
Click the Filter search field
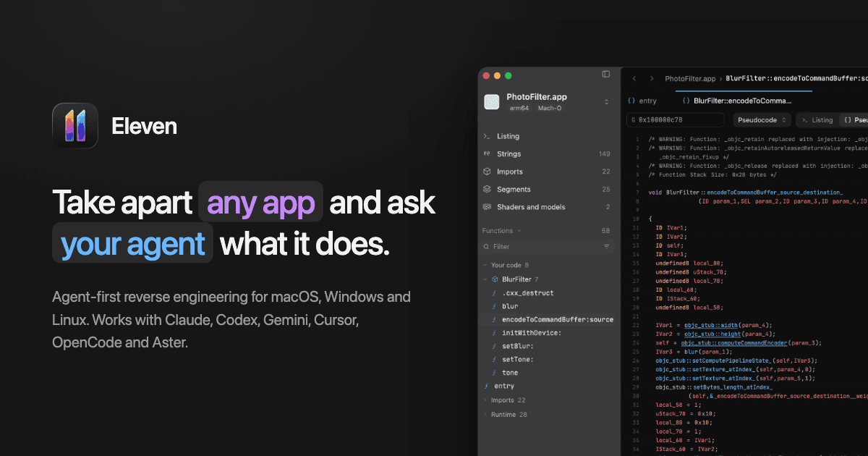(548, 247)
